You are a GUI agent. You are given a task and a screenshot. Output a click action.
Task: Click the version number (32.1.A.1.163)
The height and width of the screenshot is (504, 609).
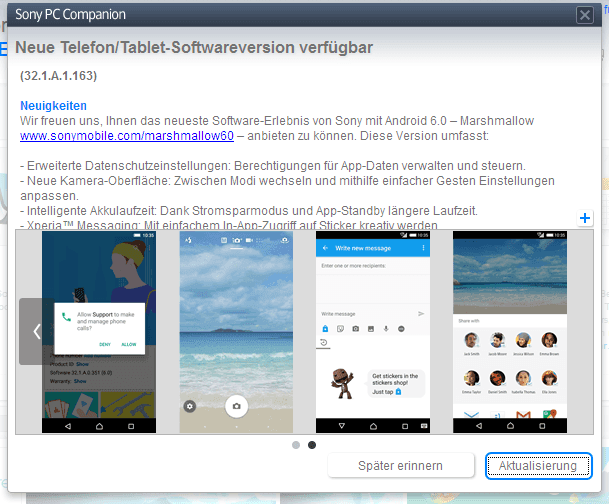coord(58,75)
